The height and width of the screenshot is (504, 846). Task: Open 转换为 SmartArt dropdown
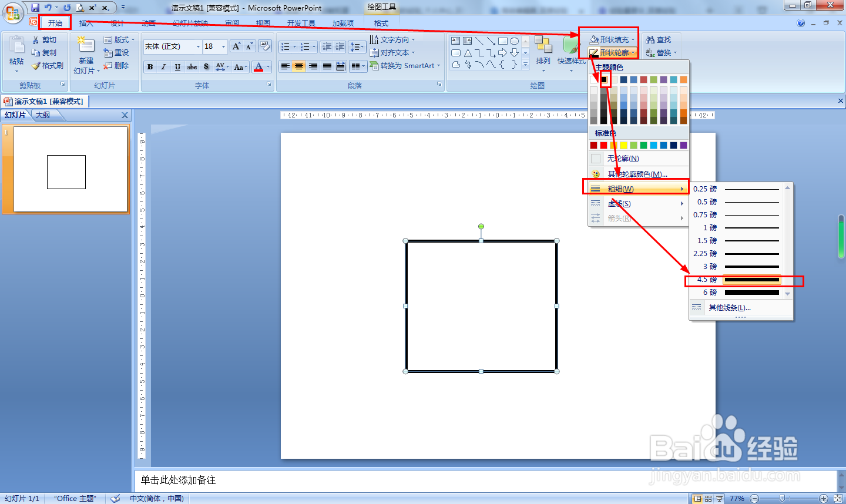click(405, 66)
